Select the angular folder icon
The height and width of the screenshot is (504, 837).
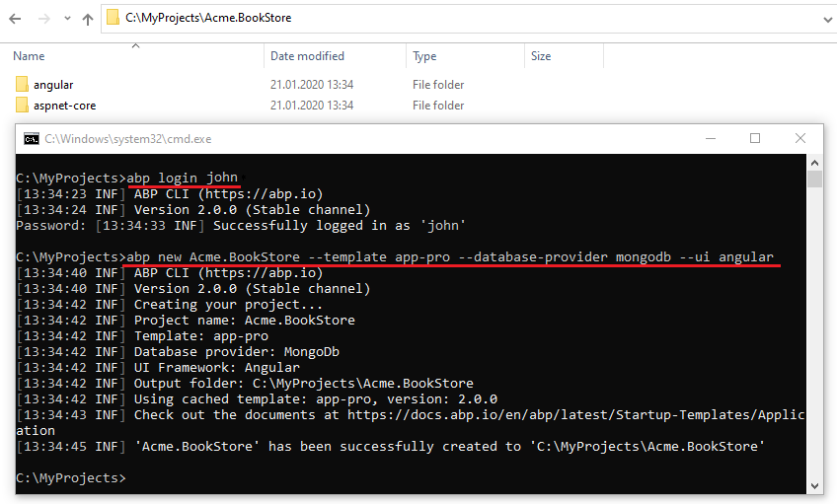[x=23, y=85]
